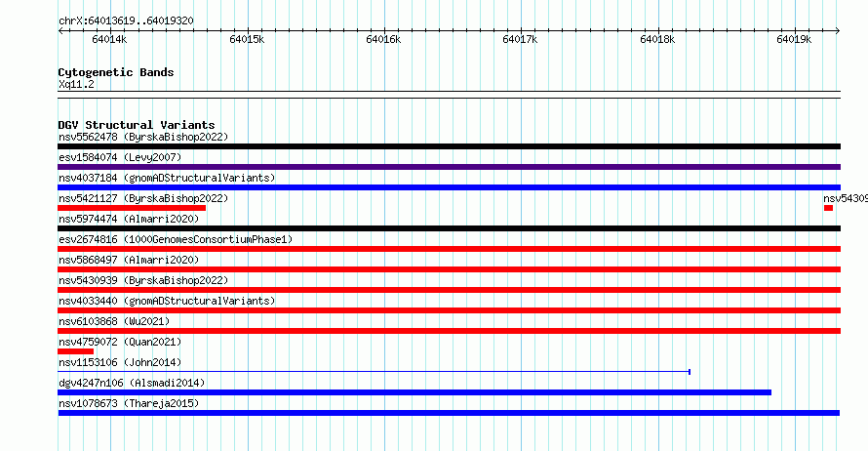Screen dimensions: 868x451
Task: Select the short red nsv5421127 bar
Action: tap(132, 208)
